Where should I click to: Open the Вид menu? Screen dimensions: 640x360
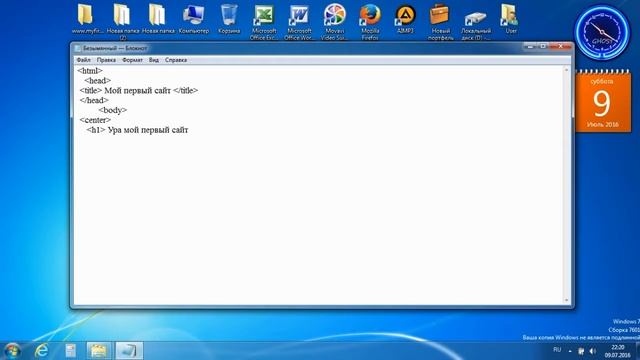pyautogui.click(x=154, y=60)
